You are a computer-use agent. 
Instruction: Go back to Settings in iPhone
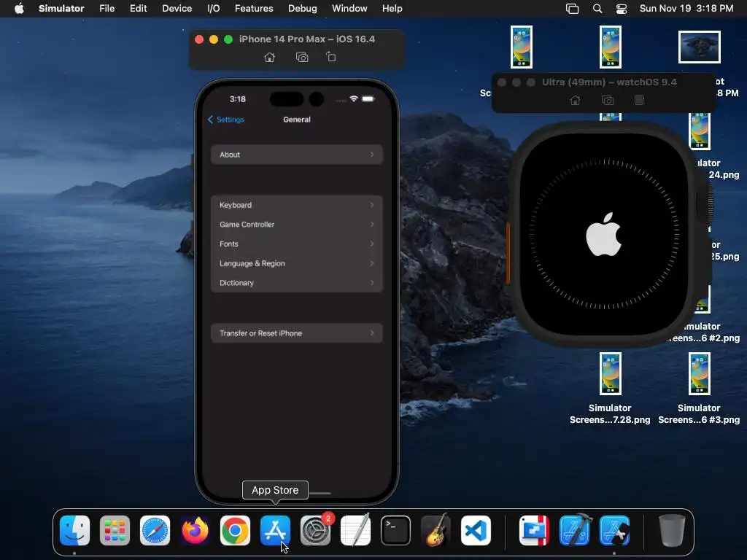pyautogui.click(x=226, y=120)
